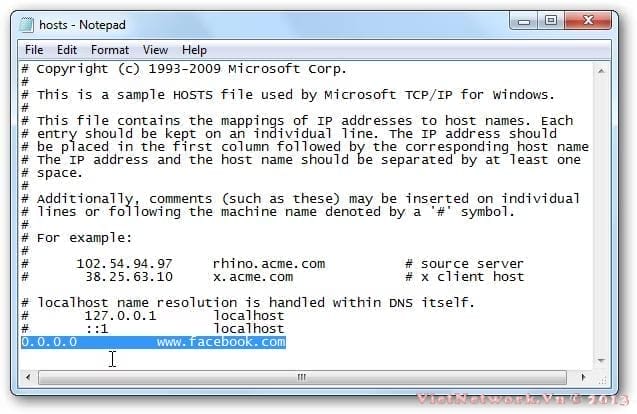Minimize the hosts Notepad window
This screenshot has width=637, height=414.
524,21
